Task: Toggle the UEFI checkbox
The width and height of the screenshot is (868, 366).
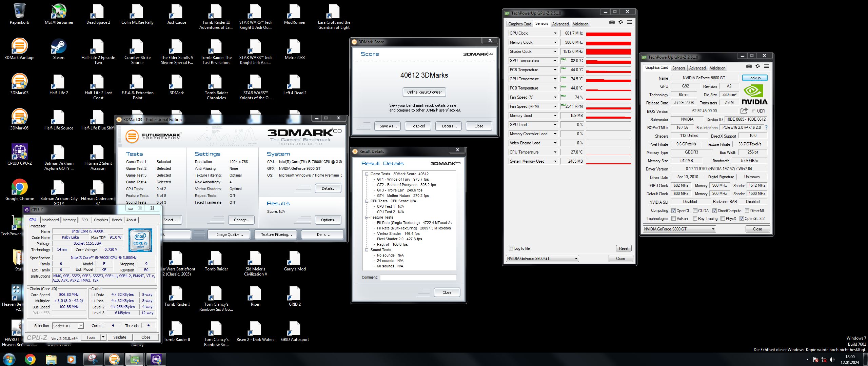Action: click(x=754, y=111)
